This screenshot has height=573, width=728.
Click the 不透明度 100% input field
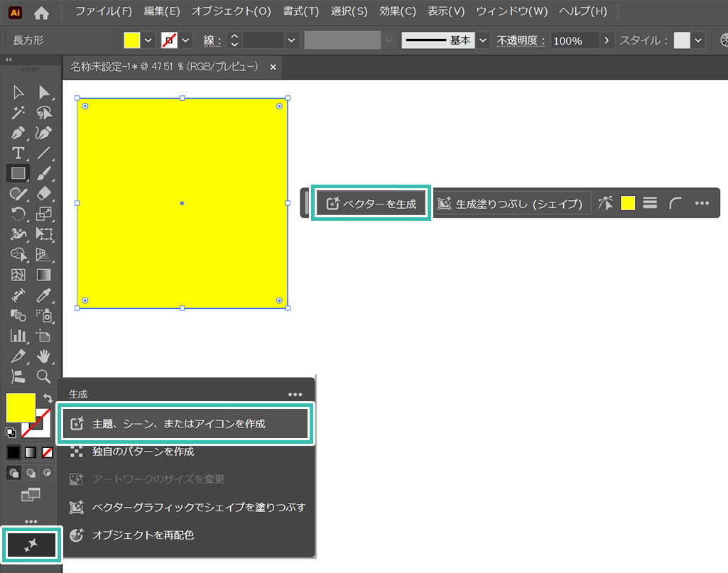(x=574, y=40)
